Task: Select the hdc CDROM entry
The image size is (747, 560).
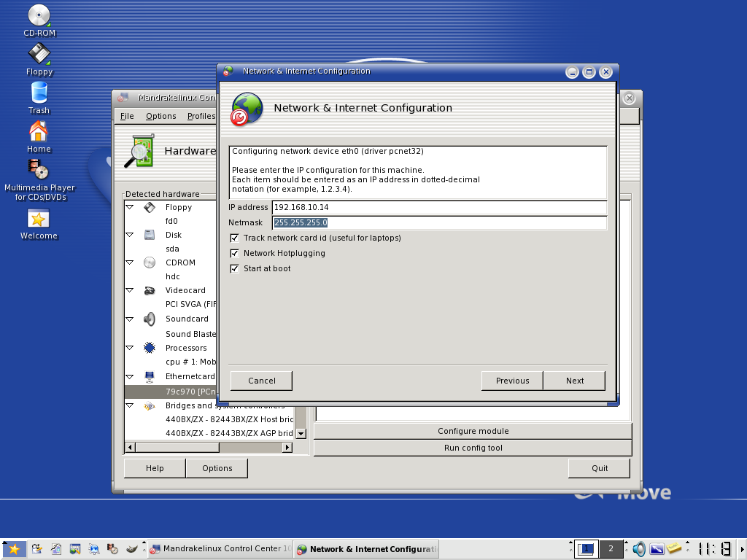Action: 172,276
